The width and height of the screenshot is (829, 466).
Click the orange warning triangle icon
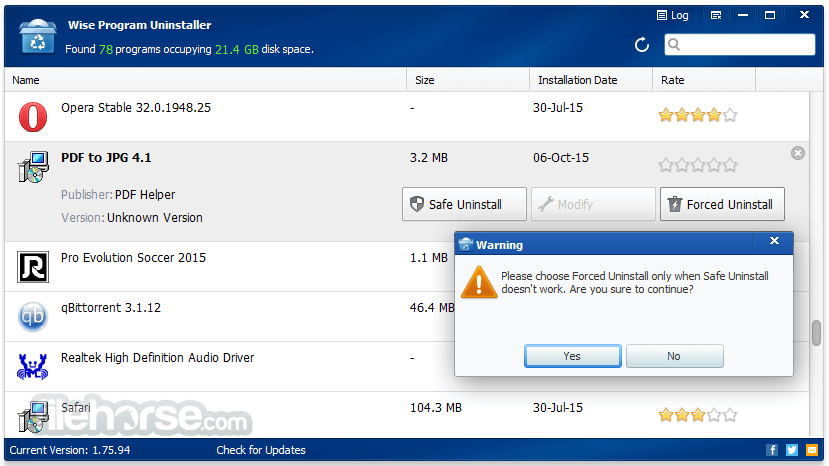point(479,282)
